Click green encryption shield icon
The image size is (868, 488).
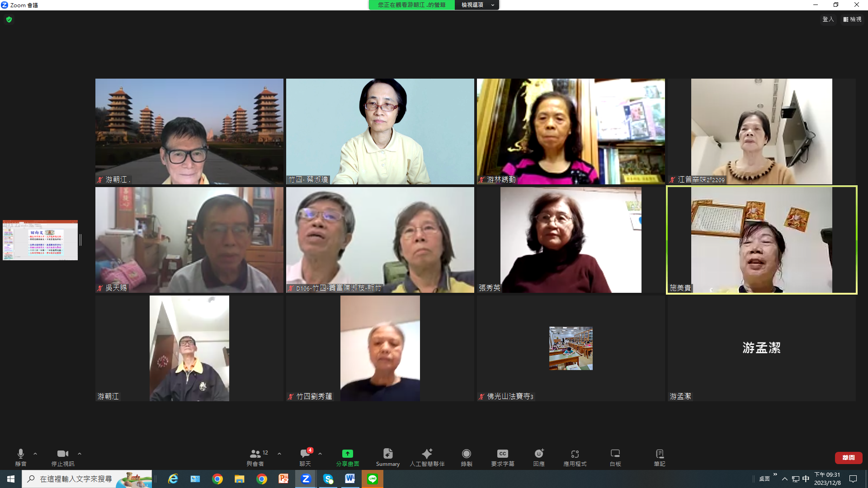[x=9, y=19]
